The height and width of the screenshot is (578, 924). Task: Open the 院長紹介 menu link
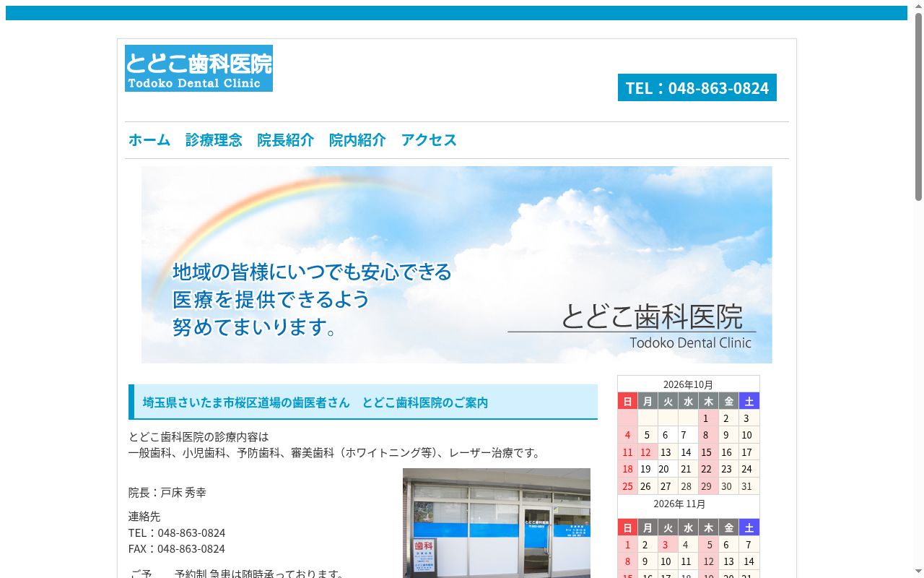point(286,139)
